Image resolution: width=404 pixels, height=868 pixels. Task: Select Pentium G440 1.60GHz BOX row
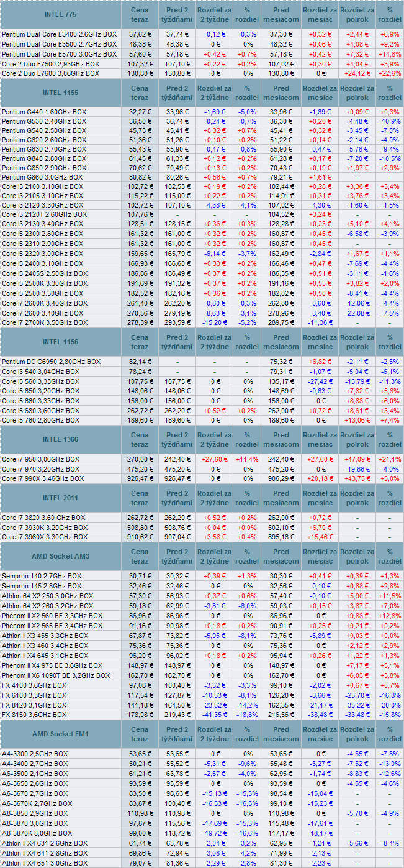(202, 112)
